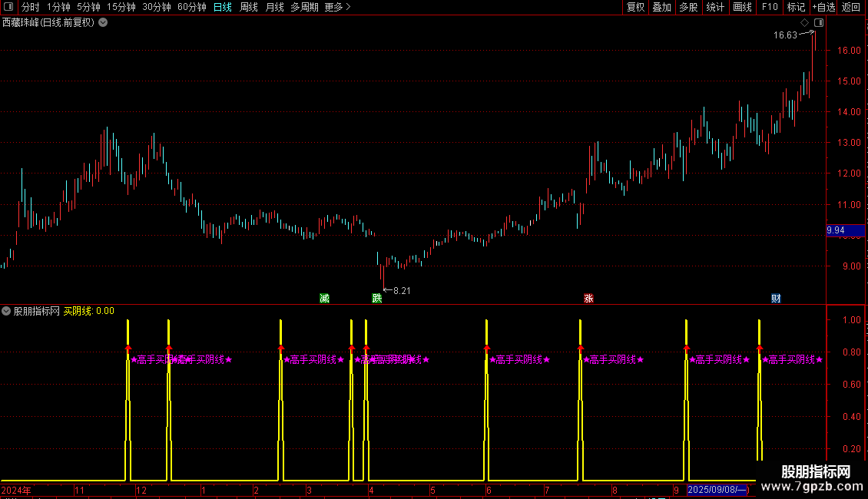
Task: Select the 60分钟 period tab
Action: [x=192, y=7]
